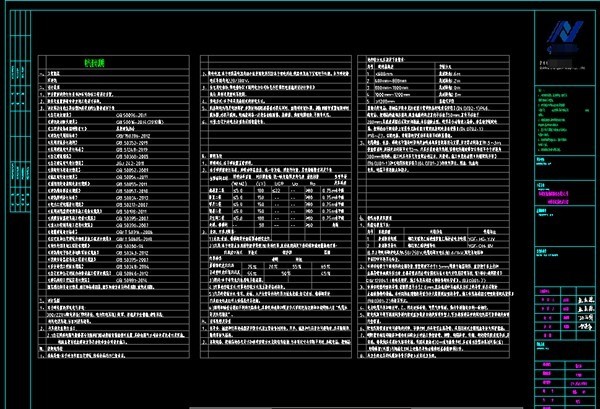600x409 pixels.
Task: Select the magenta company name text in title block
Action: (x=553, y=197)
